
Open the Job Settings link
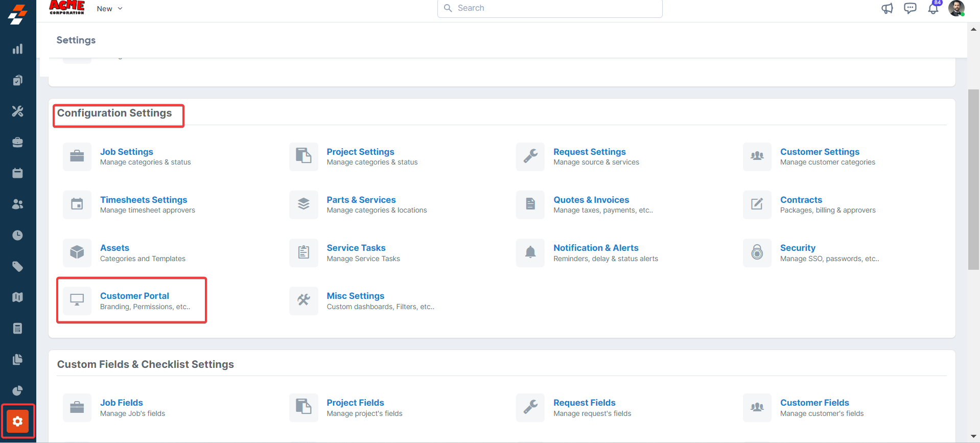[x=127, y=152]
